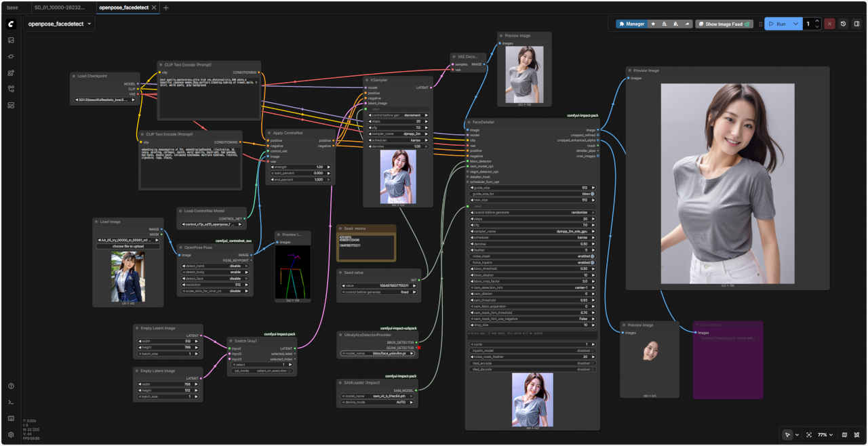Click the ComfyUI logo in sidebar

click(x=11, y=24)
